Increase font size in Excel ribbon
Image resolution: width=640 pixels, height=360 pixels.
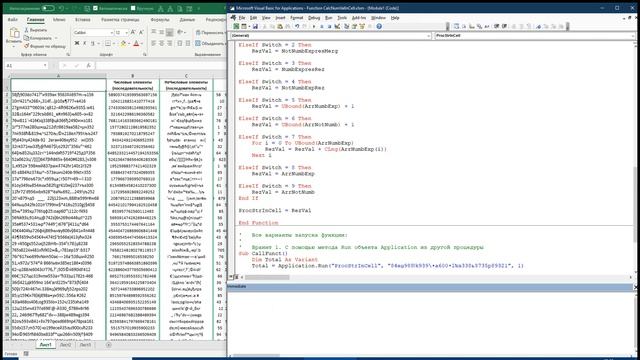[x=133, y=32]
